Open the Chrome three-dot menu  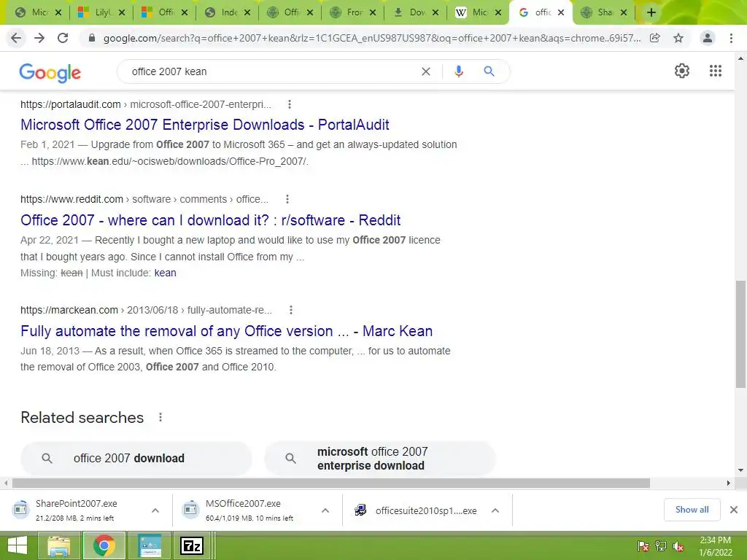(x=731, y=38)
